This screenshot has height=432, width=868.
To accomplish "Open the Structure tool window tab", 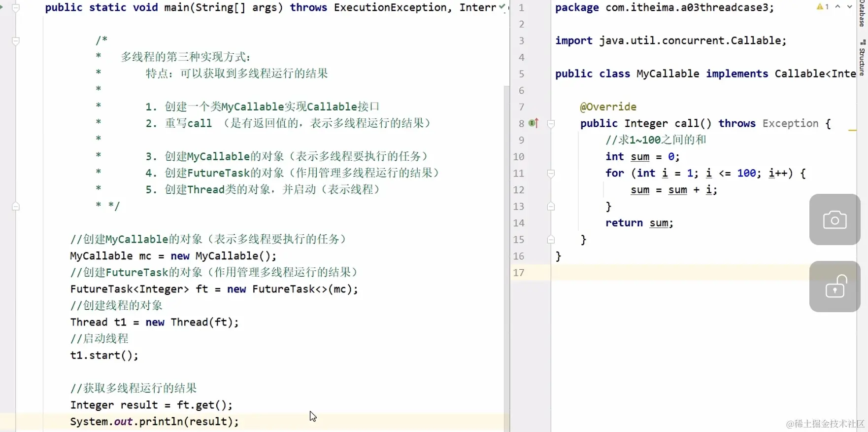I will tap(862, 58).
